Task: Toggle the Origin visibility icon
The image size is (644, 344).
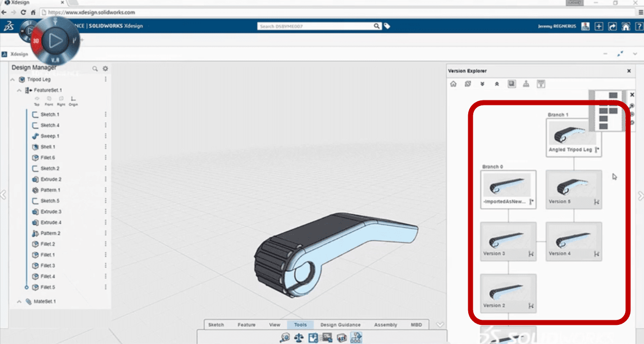Action: point(73,99)
